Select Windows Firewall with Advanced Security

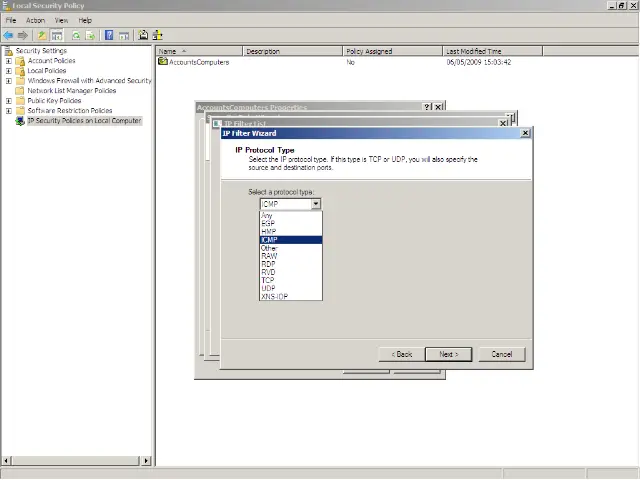(x=89, y=81)
